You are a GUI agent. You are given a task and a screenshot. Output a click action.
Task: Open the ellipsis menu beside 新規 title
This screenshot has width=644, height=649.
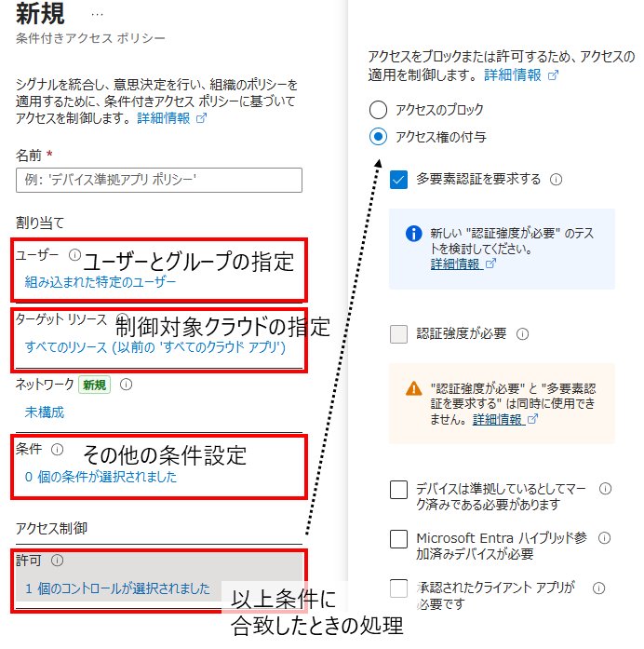pyautogui.click(x=97, y=15)
